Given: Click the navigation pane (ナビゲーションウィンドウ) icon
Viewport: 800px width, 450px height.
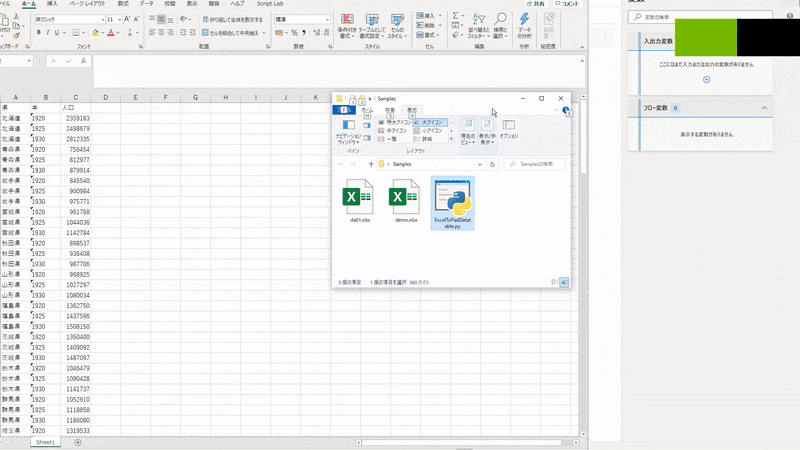Looking at the screenshot, I should pos(348,132).
